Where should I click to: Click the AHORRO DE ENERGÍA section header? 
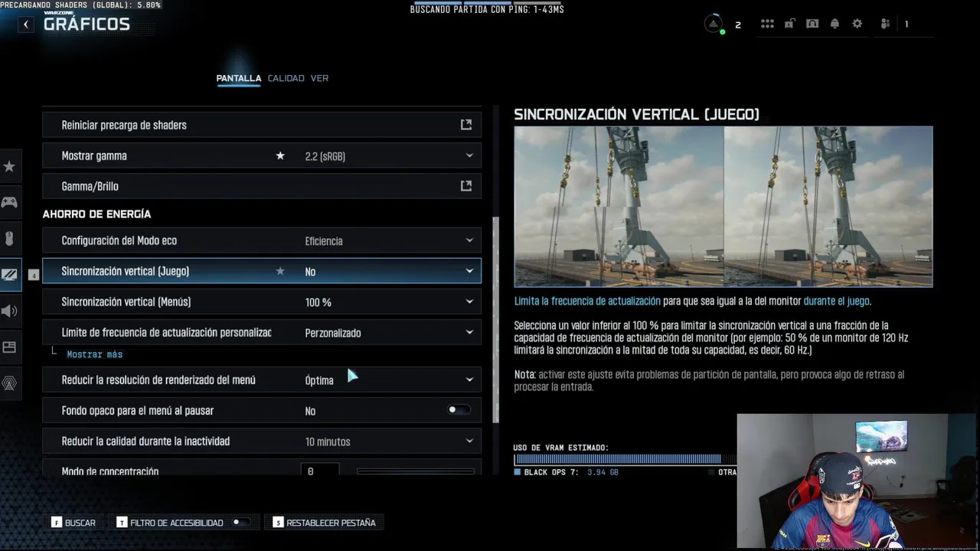pos(96,214)
